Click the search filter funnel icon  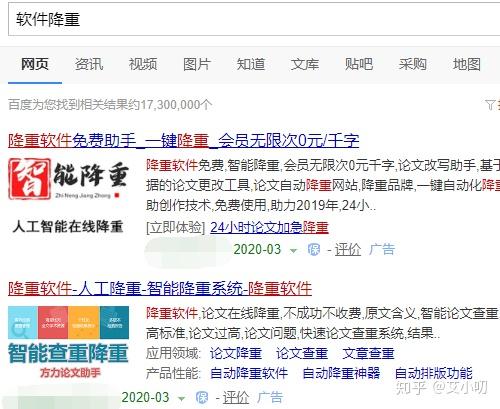click(490, 105)
